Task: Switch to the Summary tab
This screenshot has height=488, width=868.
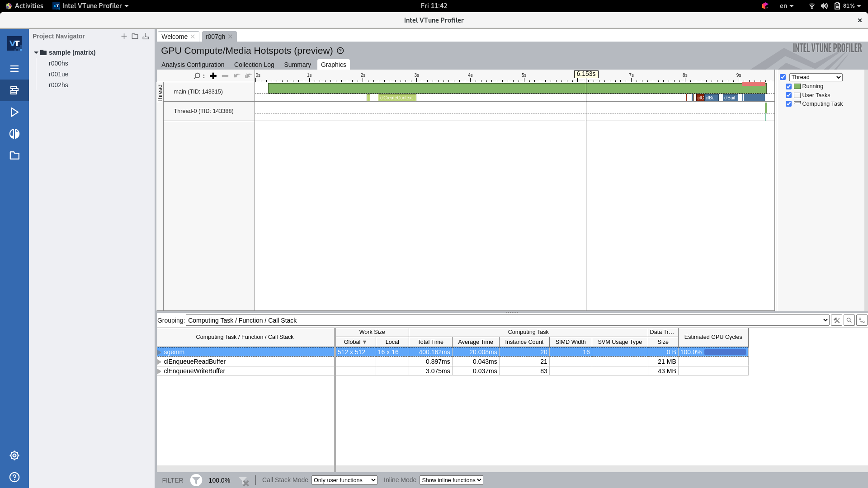Action: (x=297, y=65)
